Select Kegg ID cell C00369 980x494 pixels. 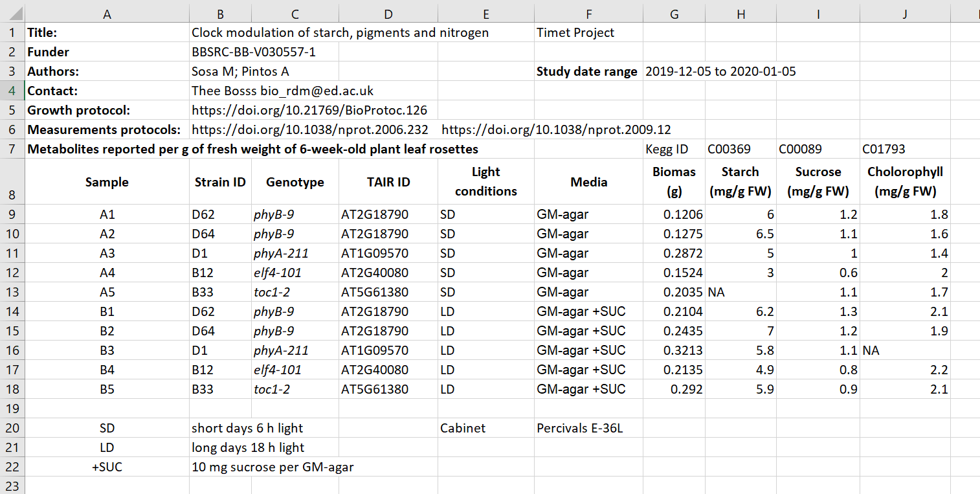point(741,150)
